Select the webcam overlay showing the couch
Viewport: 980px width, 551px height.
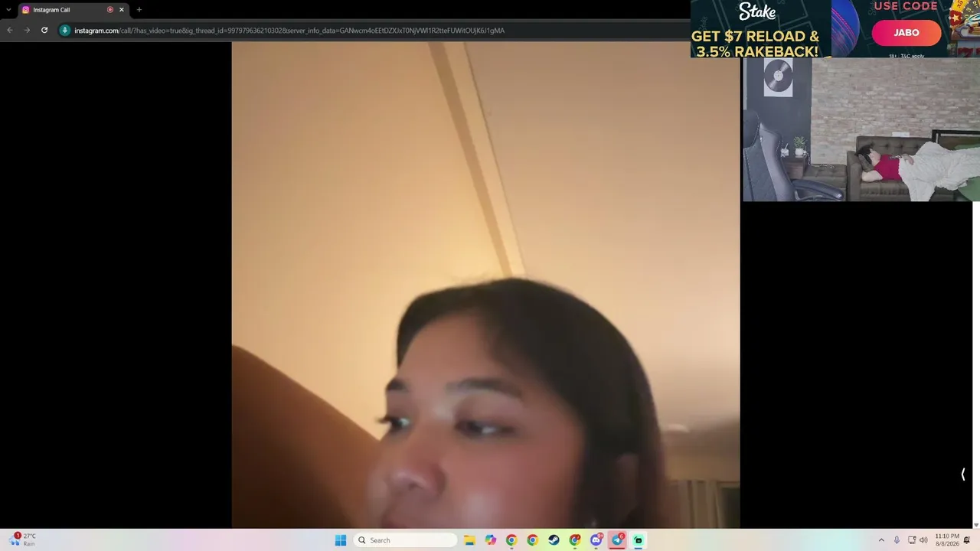861,130
